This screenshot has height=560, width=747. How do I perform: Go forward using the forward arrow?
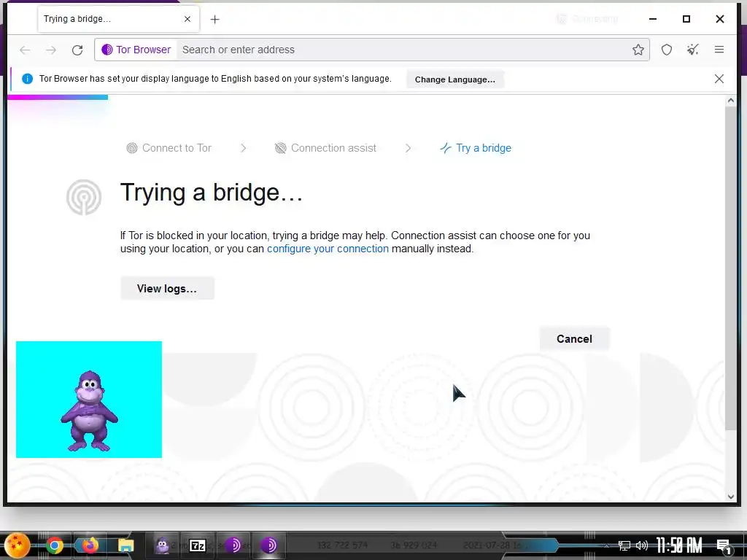tap(51, 50)
